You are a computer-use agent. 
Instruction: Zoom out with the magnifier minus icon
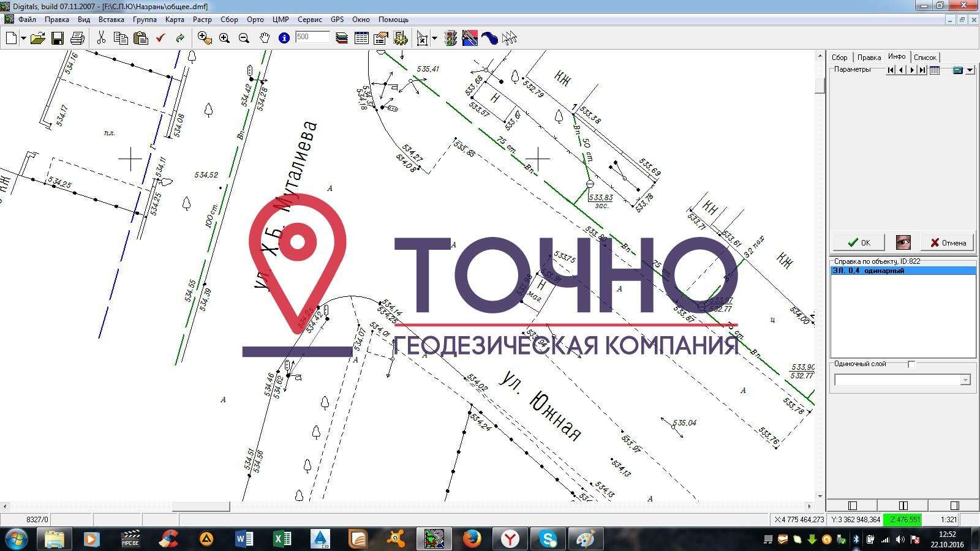tap(244, 38)
